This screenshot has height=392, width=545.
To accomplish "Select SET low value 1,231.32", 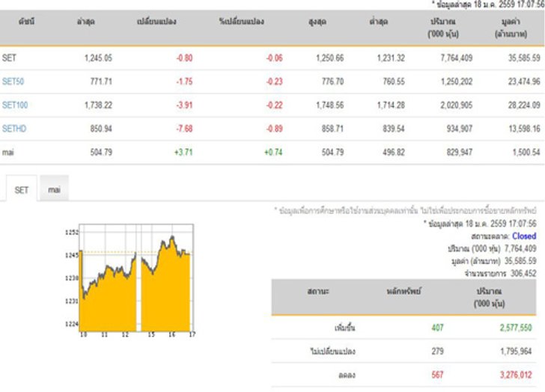I will [x=391, y=58].
